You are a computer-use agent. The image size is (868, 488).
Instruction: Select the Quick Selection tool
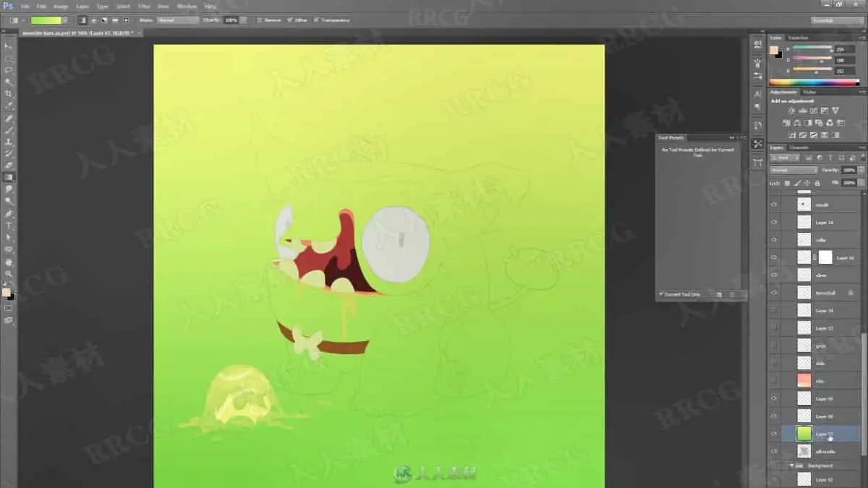(x=9, y=82)
